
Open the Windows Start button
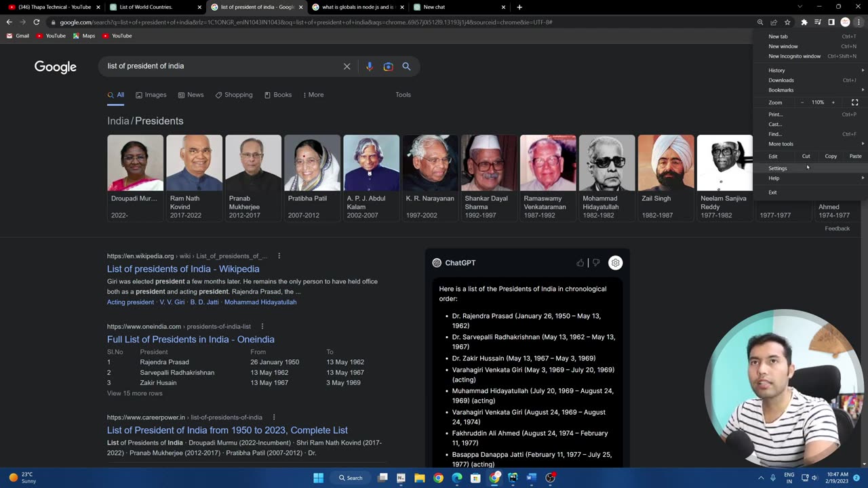[318, 478]
